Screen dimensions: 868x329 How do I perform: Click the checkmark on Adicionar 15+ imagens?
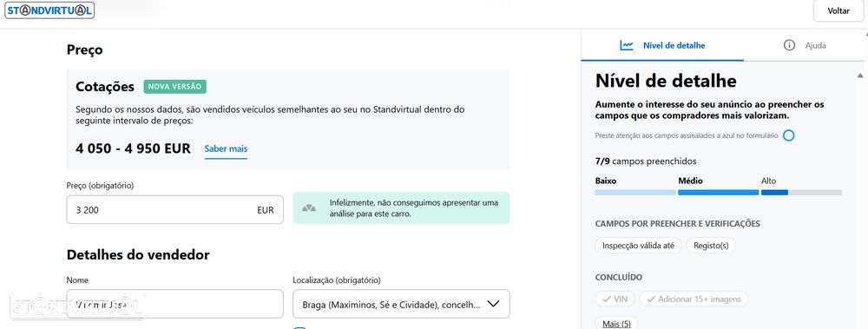pyautogui.click(x=650, y=299)
